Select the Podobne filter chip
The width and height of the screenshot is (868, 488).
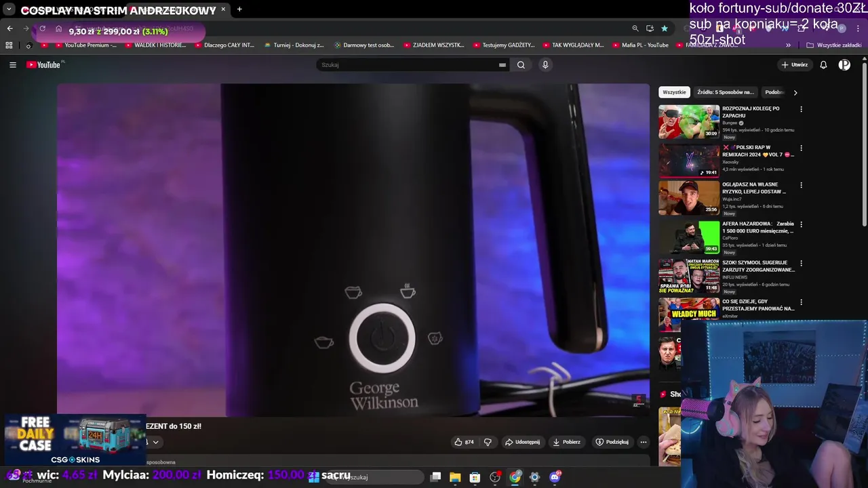[774, 92]
